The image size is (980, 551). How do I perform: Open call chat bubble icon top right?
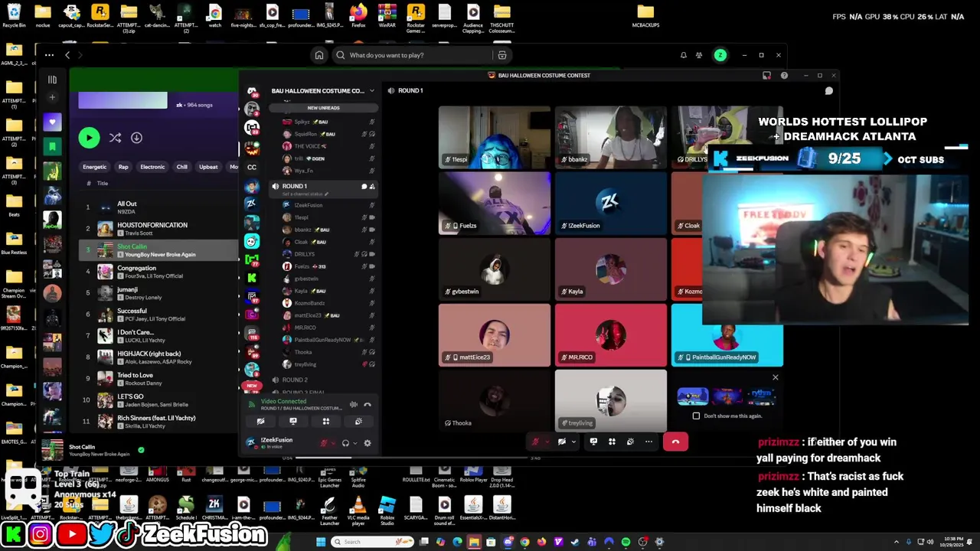pyautogui.click(x=828, y=91)
